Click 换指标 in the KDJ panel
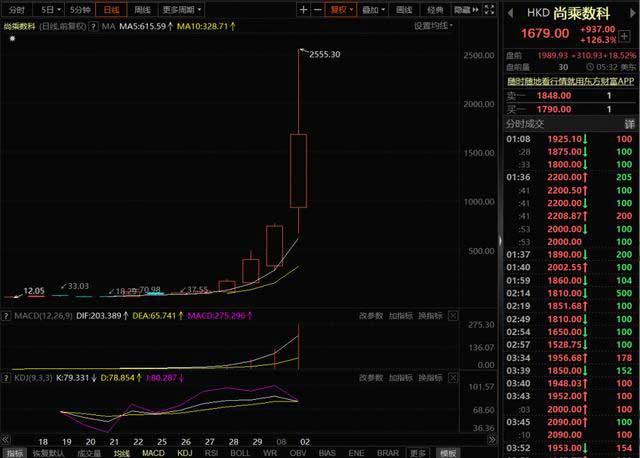Viewport: 640px width, 458px height. [430, 378]
